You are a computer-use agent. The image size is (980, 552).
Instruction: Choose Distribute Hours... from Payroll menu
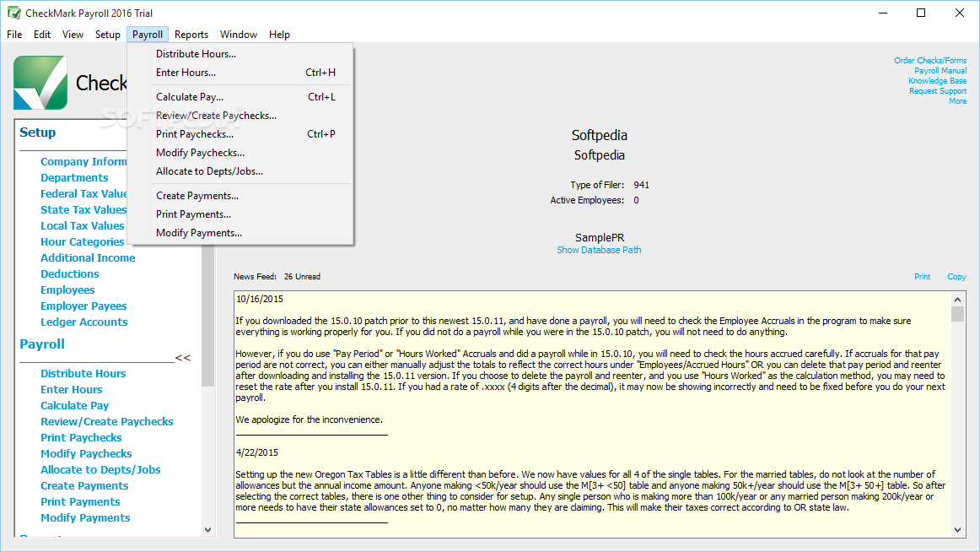240,54
